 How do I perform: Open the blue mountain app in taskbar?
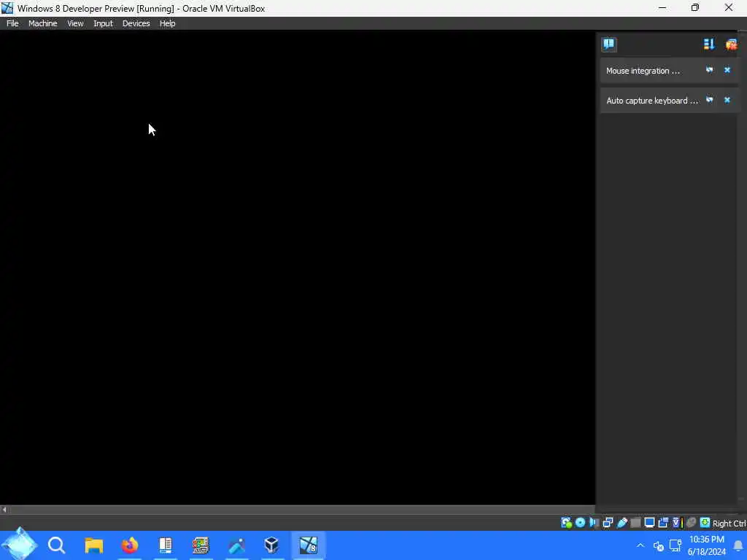point(237,545)
